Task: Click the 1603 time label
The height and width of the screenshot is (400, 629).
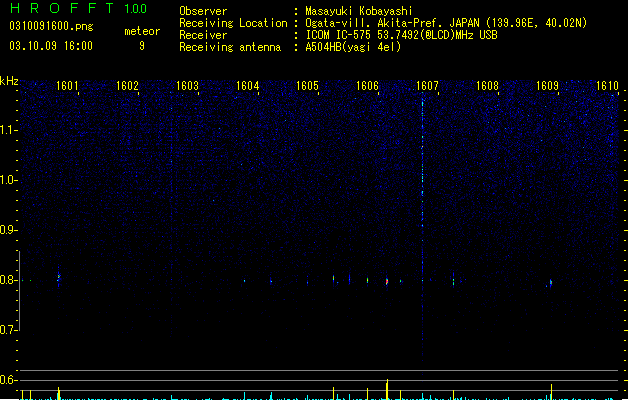Action: tap(187, 86)
